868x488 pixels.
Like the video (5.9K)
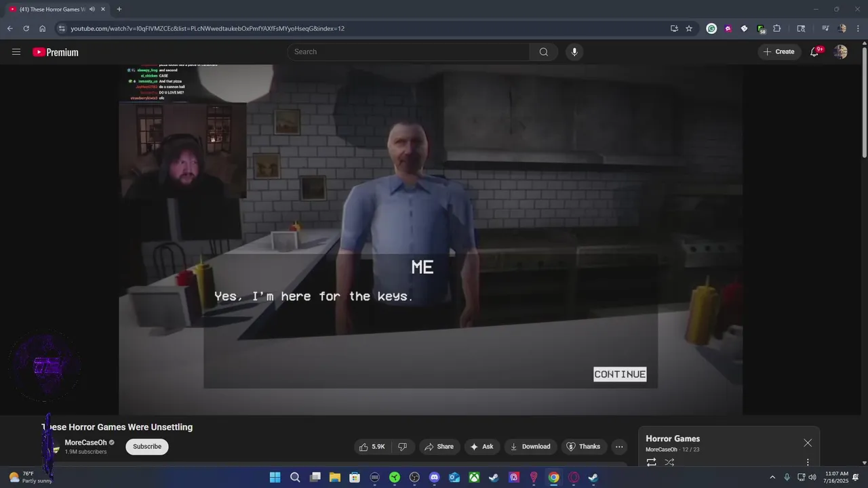tap(372, 447)
